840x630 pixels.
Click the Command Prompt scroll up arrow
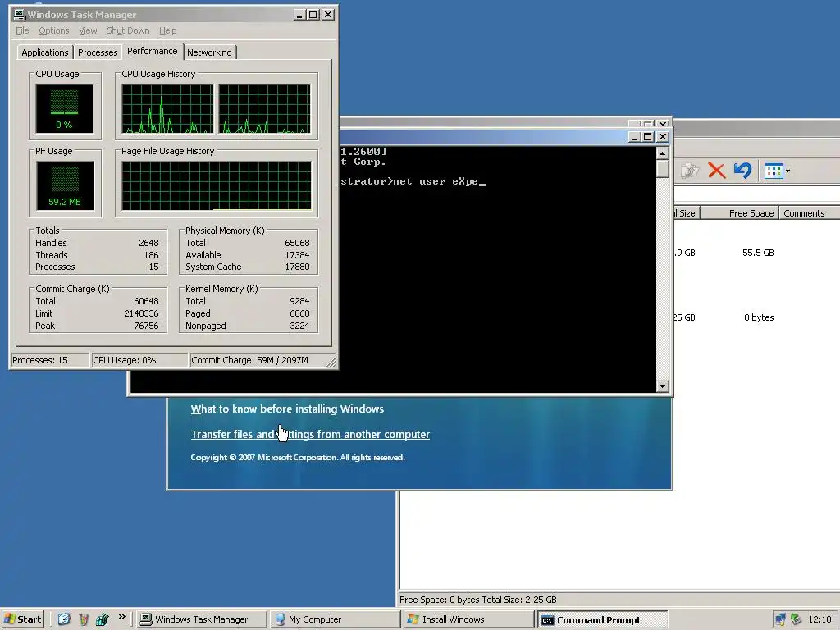(663, 153)
